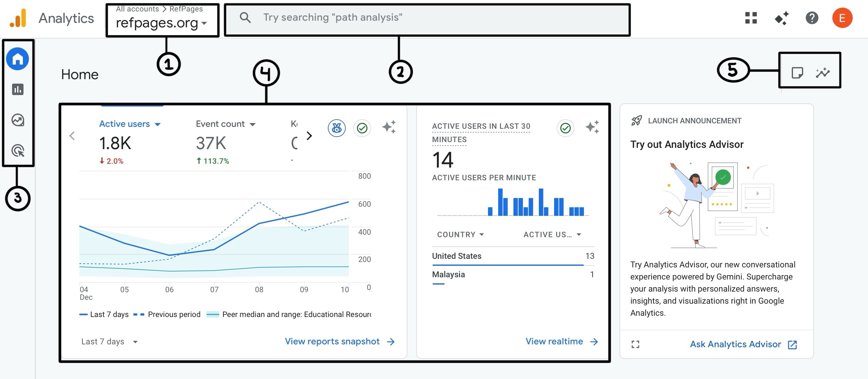The height and width of the screenshot is (379, 868).
Task: Click the data quality checkmark on users chart
Action: pos(362,128)
